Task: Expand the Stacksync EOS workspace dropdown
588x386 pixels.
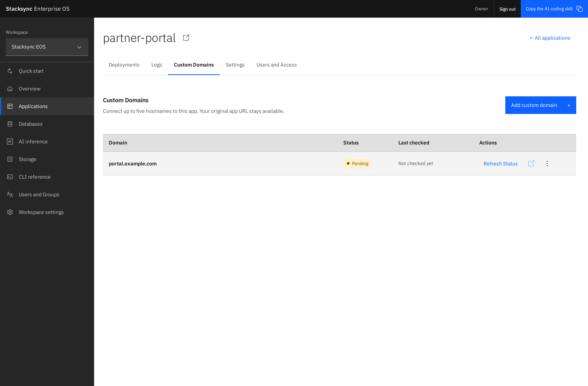Action: click(x=47, y=47)
